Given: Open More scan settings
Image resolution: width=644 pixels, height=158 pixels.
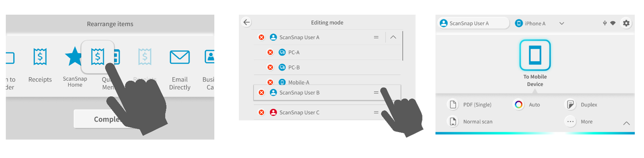Looking at the screenshot, I should point(570,122).
